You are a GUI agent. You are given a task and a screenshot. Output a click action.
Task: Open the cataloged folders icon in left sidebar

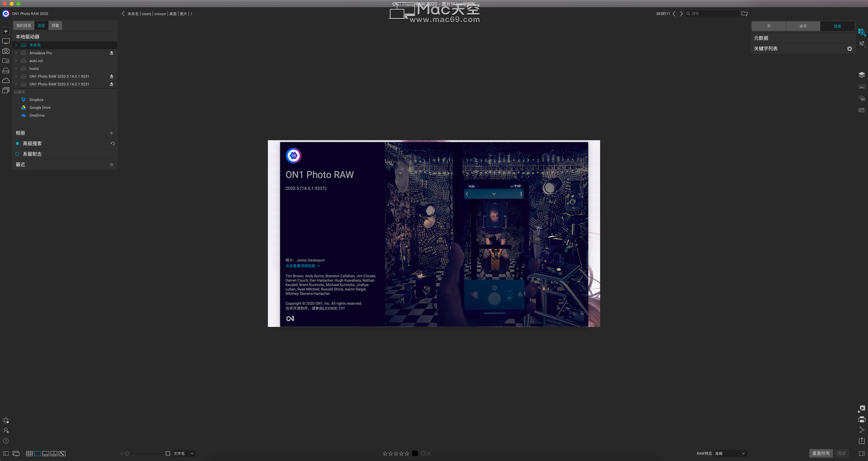pyautogui.click(x=6, y=61)
